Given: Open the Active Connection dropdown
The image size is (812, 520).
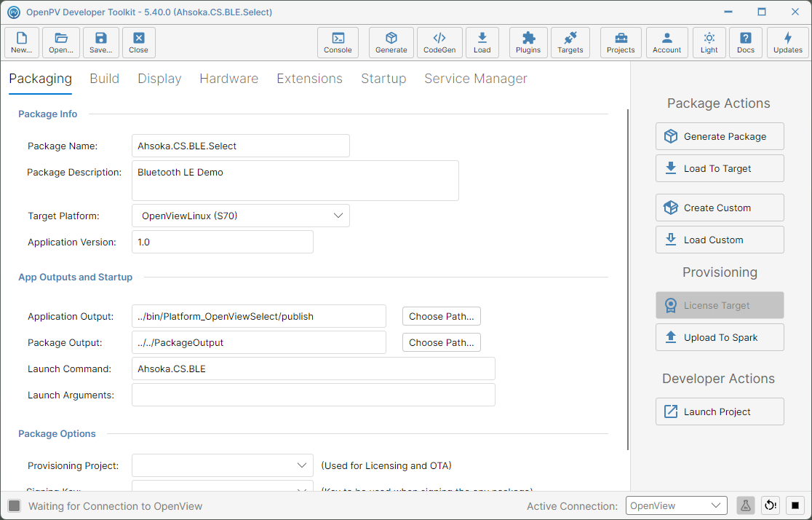Looking at the screenshot, I should point(677,505).
